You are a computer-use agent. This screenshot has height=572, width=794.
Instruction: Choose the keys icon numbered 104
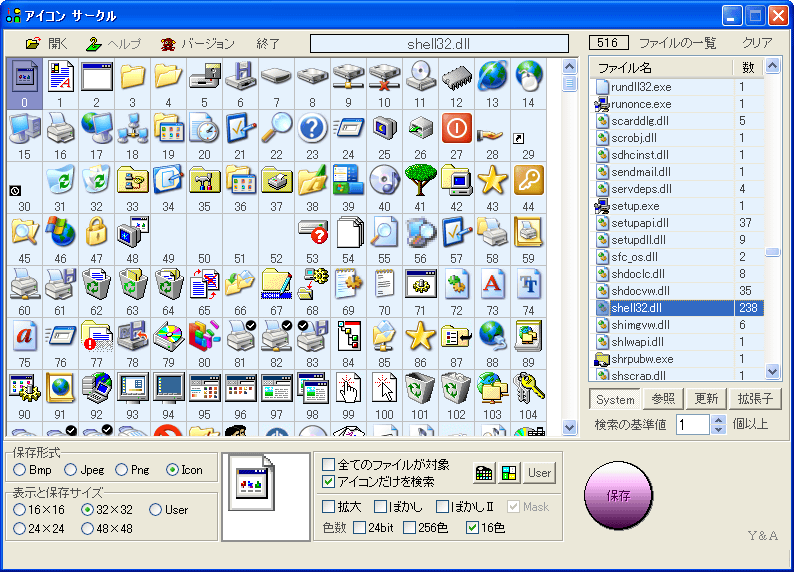pos(528,396)
